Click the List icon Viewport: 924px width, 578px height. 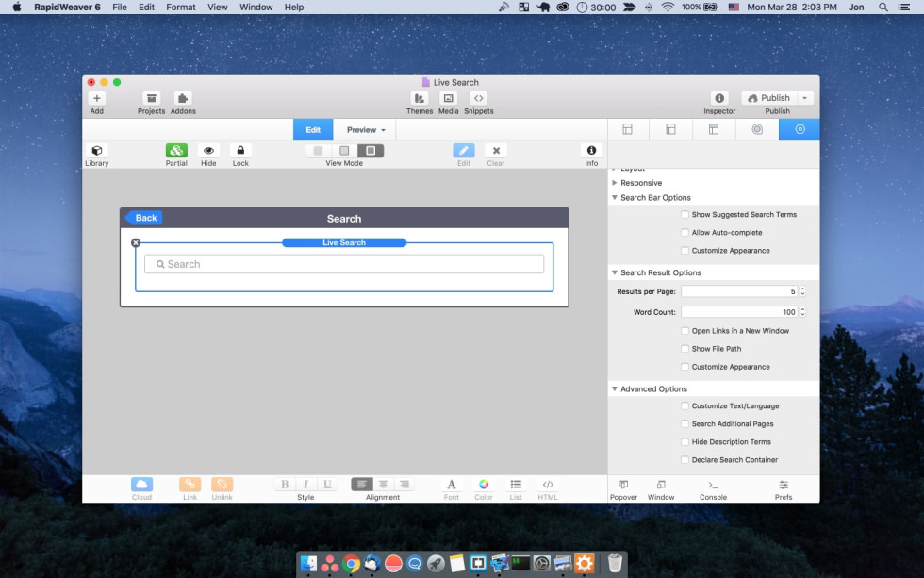(516, 485)
